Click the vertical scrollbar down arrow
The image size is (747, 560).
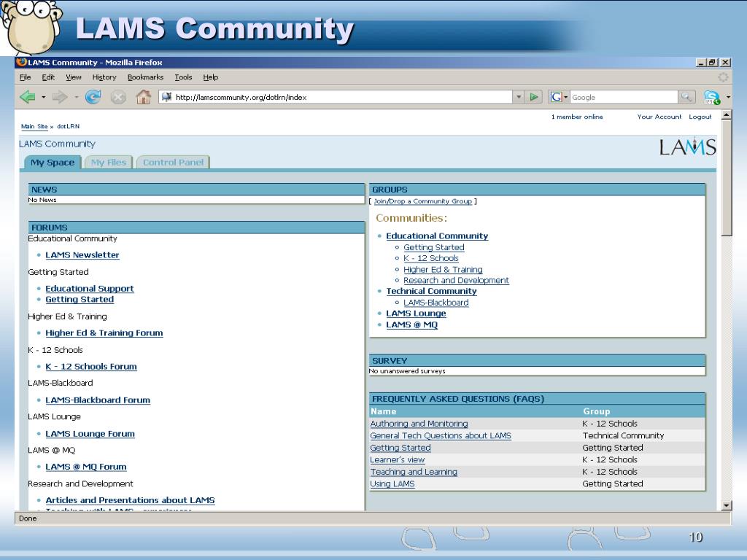[727, 506]
